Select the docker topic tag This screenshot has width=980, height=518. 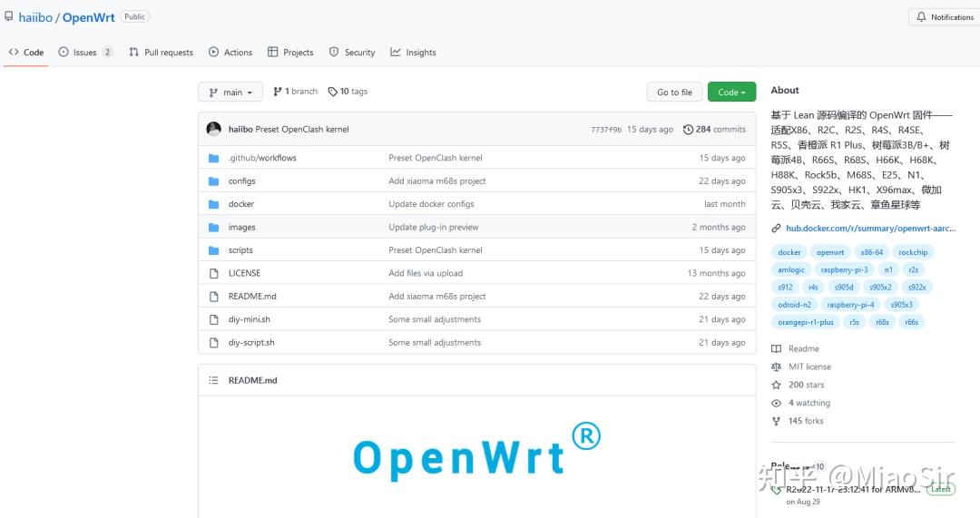[x=789, y=252]
